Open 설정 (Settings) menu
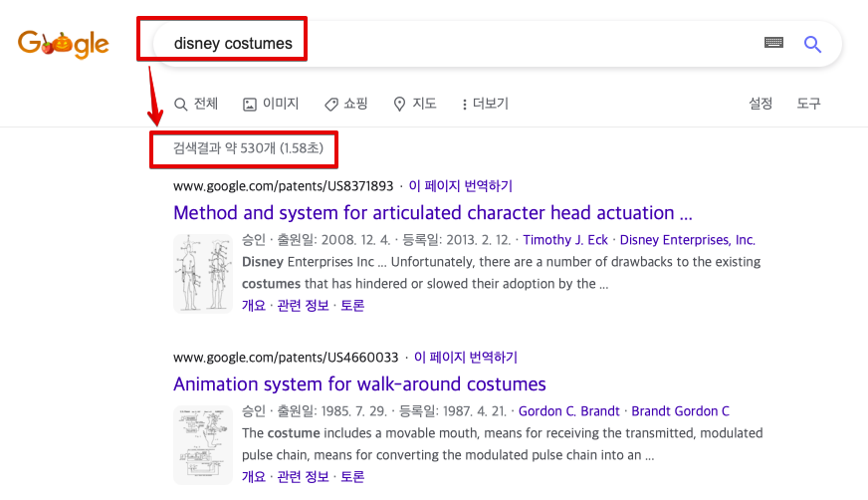This screenshot has width=868, height=500. [760, 104]
